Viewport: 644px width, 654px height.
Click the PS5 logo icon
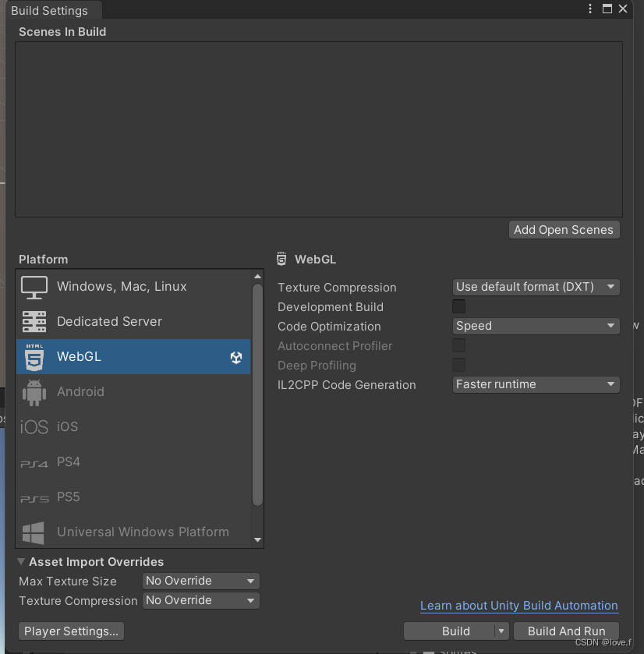tap(34, 499)
